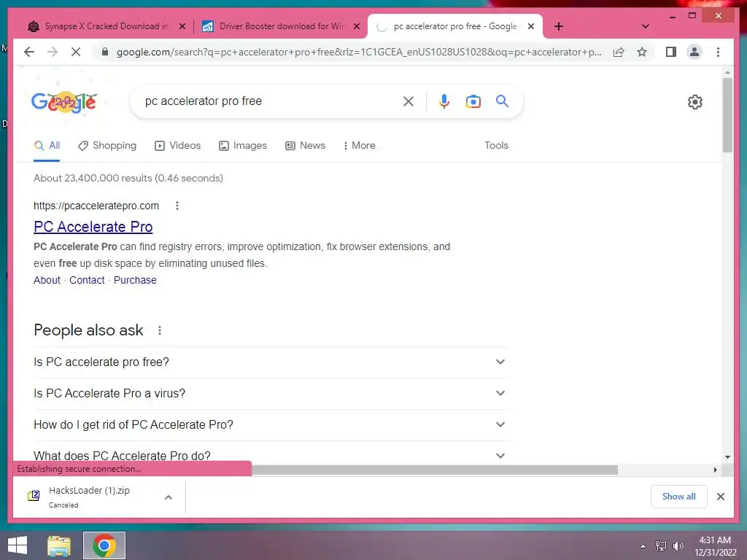
Task: Search by image with the camera icon
Action: (x=473, y=101)
